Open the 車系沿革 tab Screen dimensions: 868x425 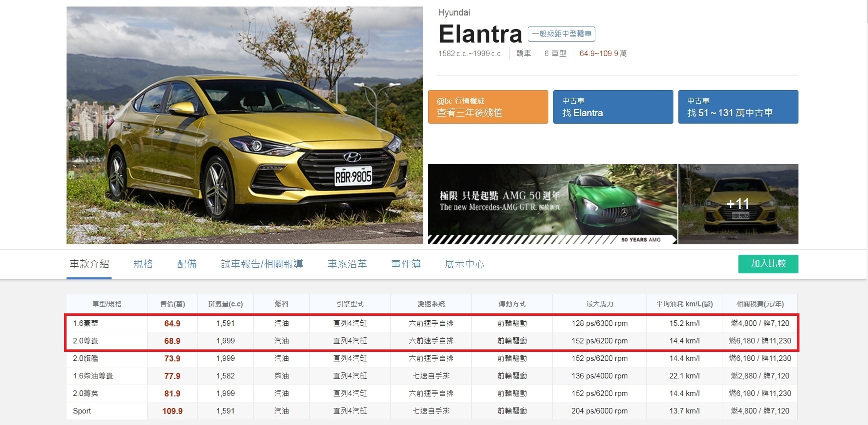[x=347, y=264]
